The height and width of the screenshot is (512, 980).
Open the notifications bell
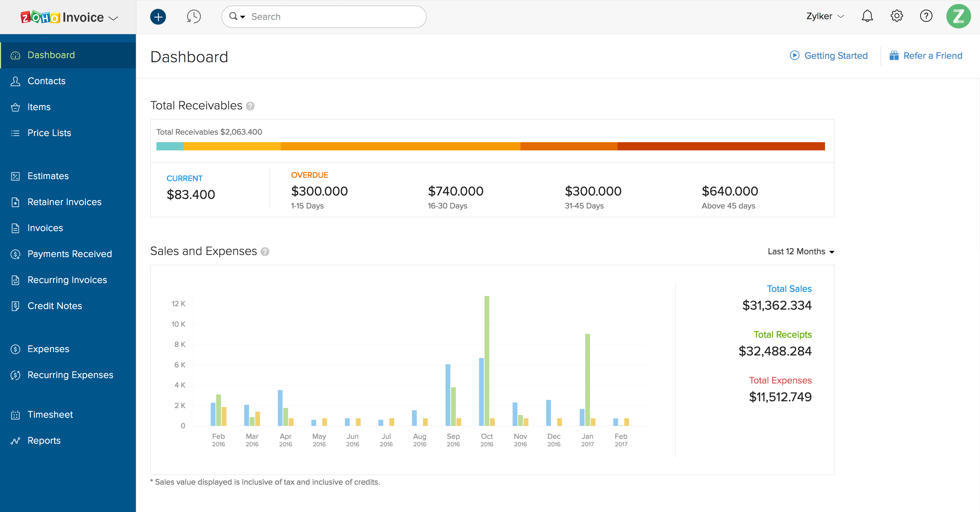[867, 16]
